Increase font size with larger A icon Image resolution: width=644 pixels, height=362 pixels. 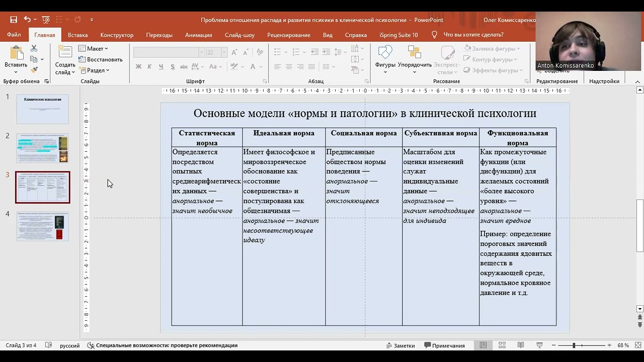[x=234, y=52]
